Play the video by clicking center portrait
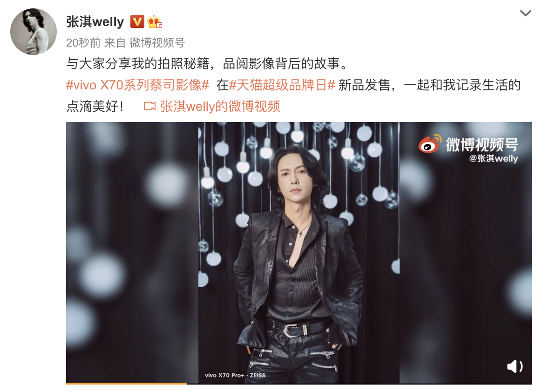This screenshot has width=542, height=392. click(298, 252)
